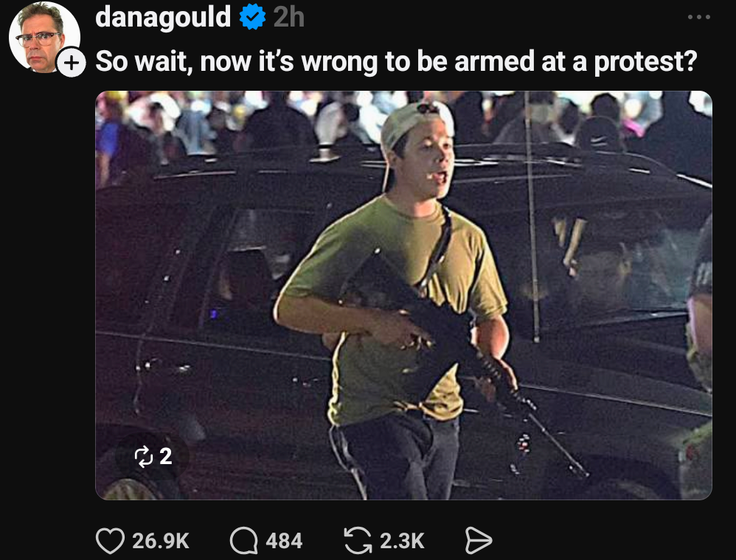Follow danagould with the plus button
Viewport: 736px width, 560px height.
tap(72, 63)
